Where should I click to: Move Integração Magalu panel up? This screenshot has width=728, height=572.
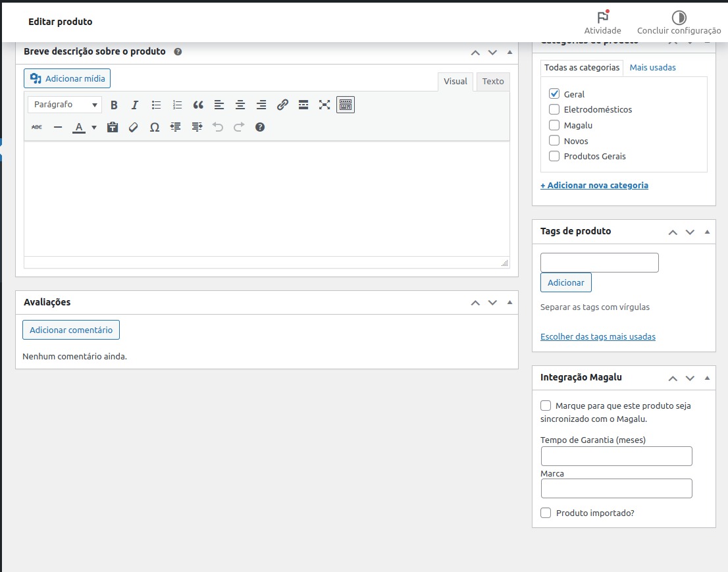coord(673,378)
